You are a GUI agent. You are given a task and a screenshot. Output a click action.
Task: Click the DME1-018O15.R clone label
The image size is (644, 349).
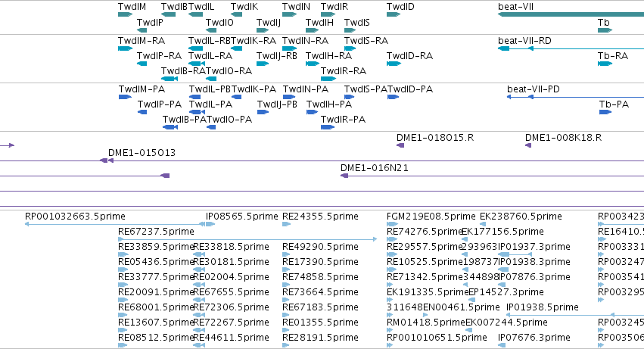(435, 138)
